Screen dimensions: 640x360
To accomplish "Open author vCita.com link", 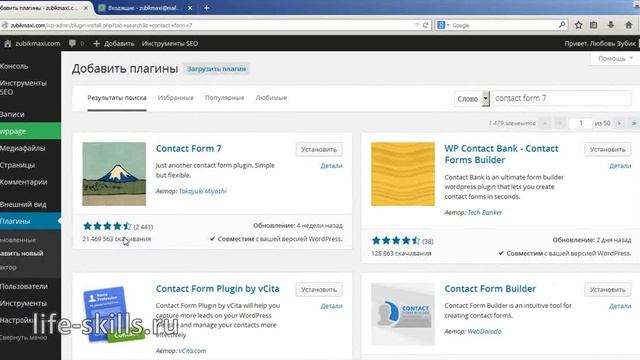I will pos(192,351).
